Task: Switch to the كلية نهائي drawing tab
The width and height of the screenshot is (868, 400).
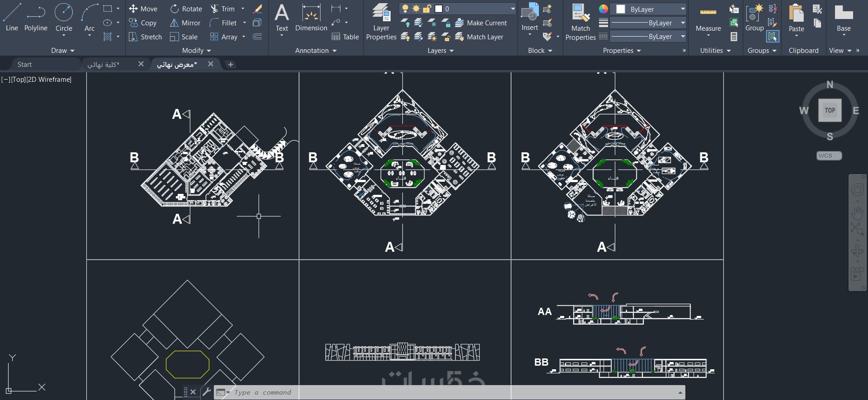Action: click(x=104, y=65)
